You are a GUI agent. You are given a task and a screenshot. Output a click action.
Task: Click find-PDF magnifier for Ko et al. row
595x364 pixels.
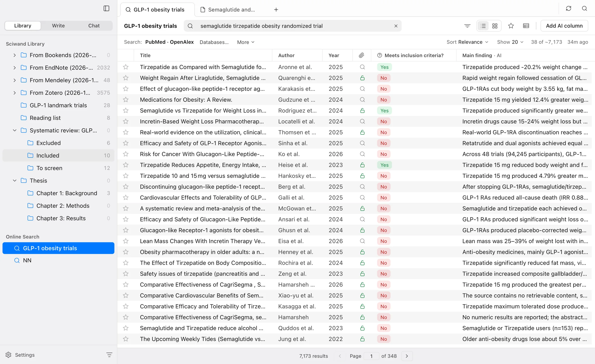click(x=362, y=154)
